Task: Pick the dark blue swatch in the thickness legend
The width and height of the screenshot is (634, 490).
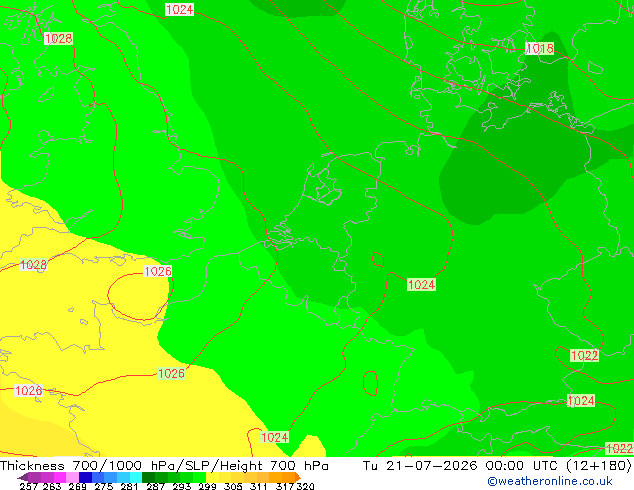Action: pyautogui.click(x=85, y=477)
